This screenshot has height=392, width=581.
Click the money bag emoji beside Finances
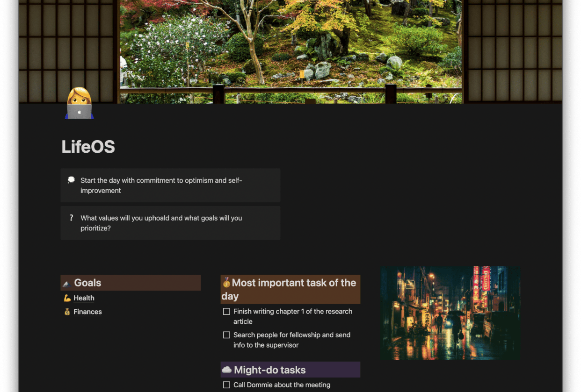[x=65, y=312]
